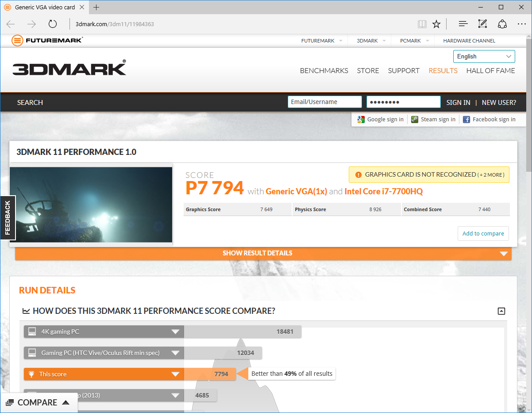The height and width of the screenshot is (413, 532).
Task: Click the 4K gaming PC monitor icon
Action: (x=32, y=332)
